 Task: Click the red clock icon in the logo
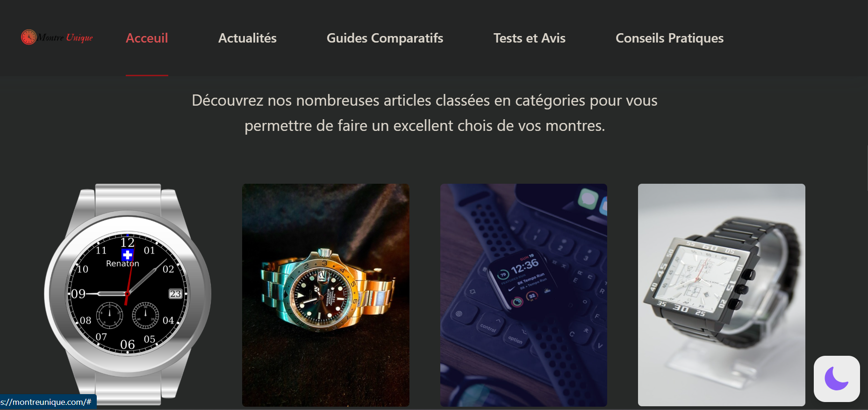point(29,37)
